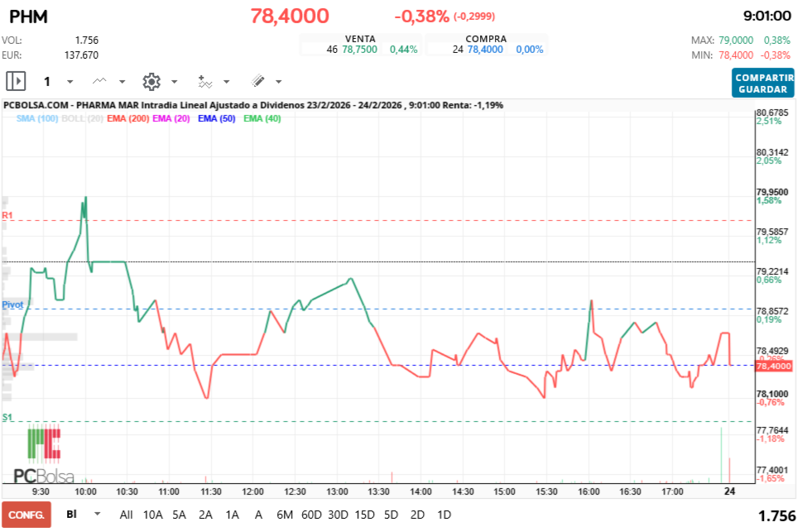Select the line chart type icon
The width and height of the screenshot is (807, 532).
(98, 81)
